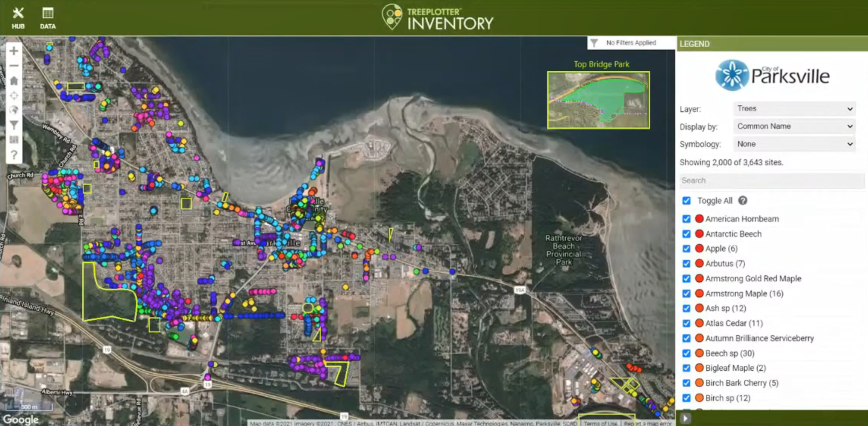Click the 500 m map scale bar

click(x=29, y=406)
